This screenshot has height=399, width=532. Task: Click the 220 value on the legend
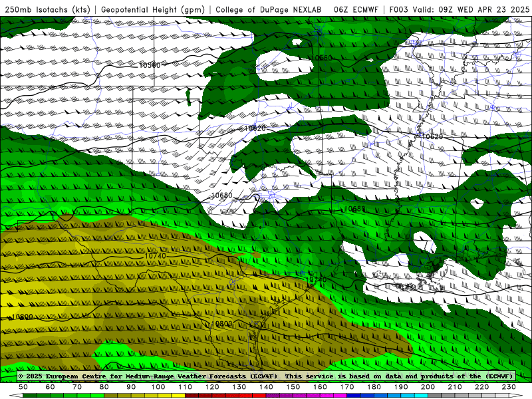tap(481, 387)
